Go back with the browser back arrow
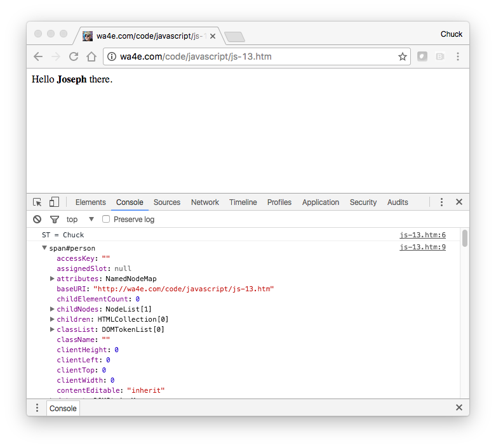The width and height of the screenshot is (496, 448). 38,56
